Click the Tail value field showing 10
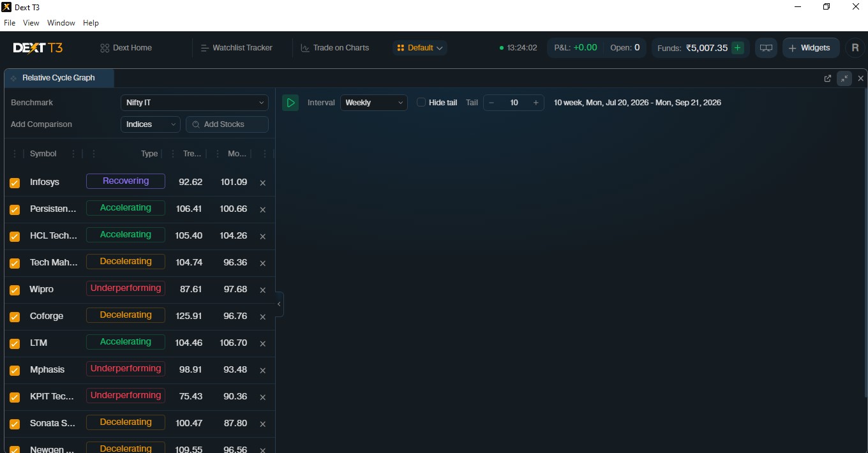Screen dimensions: 868x453 514,103
